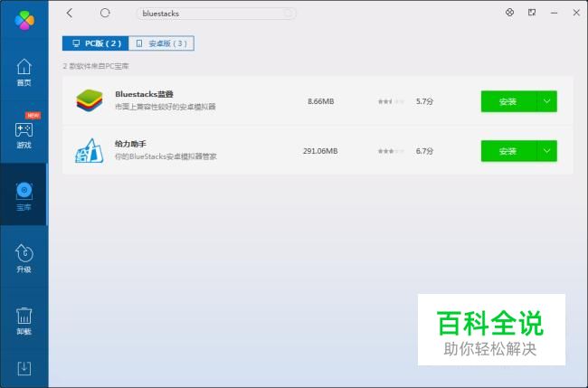Click the skin icon in title bar
Viewport: 588px width, 388px height.
pos(509,13)
